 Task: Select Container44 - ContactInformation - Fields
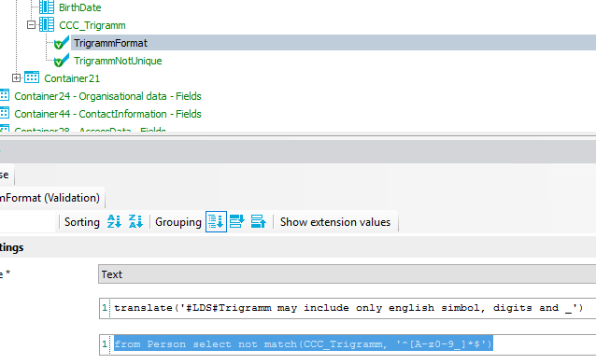point(107,114)
